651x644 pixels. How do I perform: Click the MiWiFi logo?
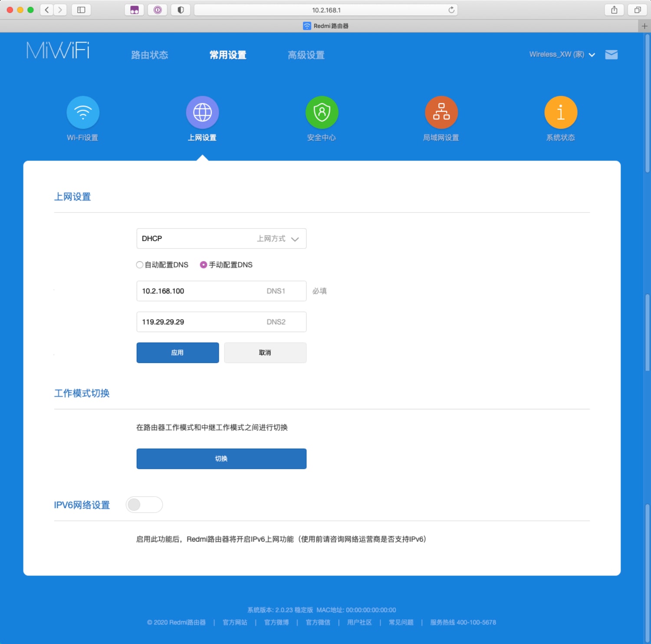[x=58, y=50]
